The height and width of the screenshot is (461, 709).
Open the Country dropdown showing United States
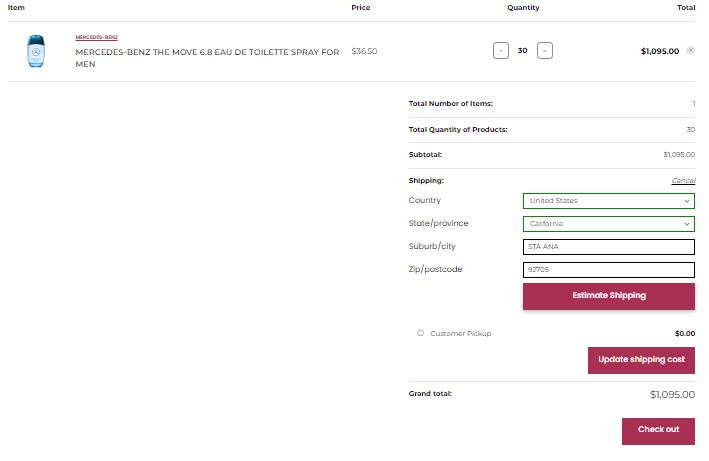[x=609, y=201]
